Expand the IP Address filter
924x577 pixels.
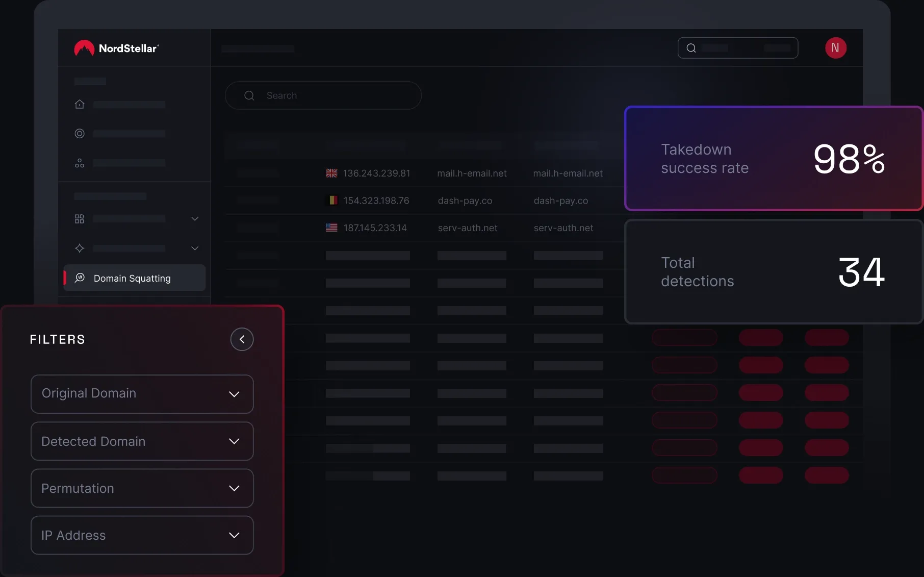coord(142,535)
